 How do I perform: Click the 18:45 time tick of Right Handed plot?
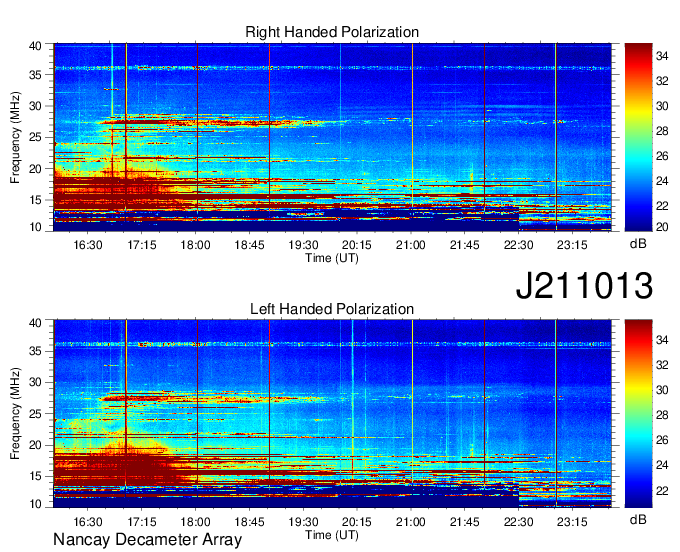[249, 245]
